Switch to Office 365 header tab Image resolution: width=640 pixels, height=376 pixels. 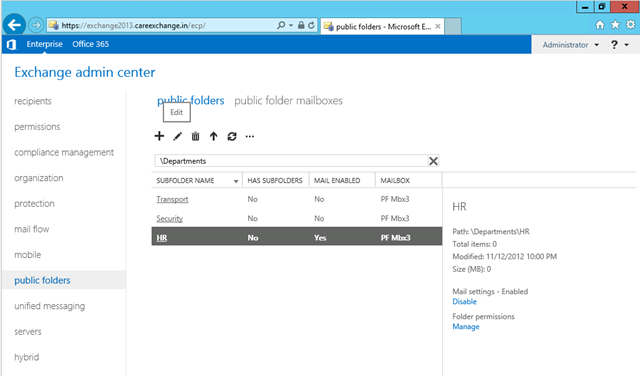click(x=91, y=44)
